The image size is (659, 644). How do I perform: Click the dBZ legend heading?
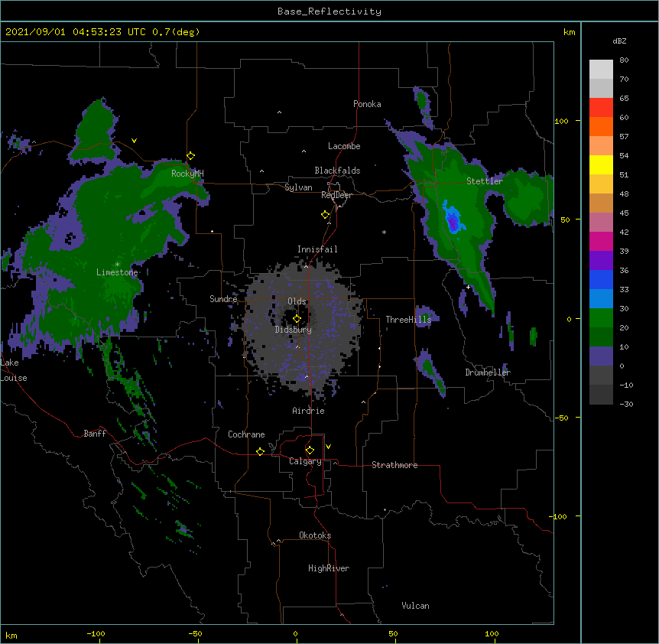619,41
